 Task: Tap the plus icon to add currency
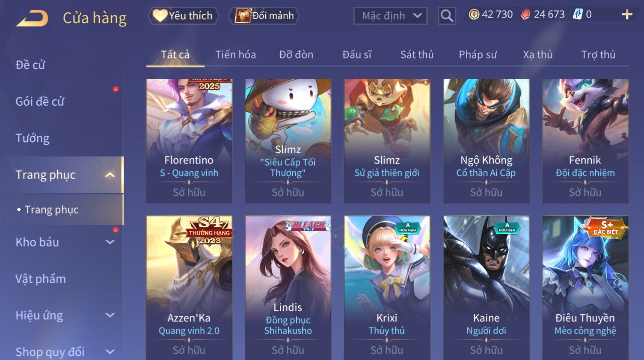pos(627,15)
